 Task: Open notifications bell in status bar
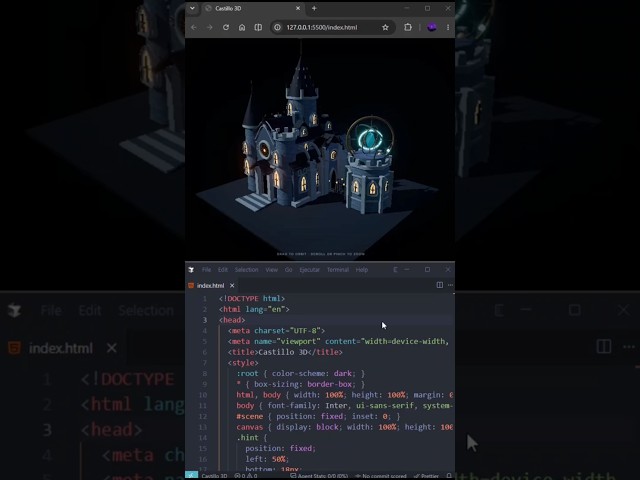[449, 476]
